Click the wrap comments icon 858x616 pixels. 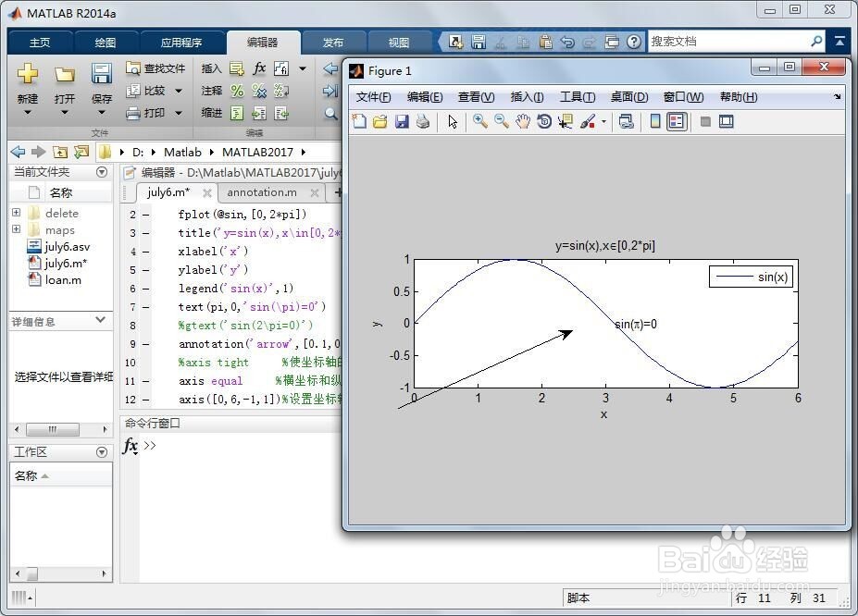click(281, 91)
